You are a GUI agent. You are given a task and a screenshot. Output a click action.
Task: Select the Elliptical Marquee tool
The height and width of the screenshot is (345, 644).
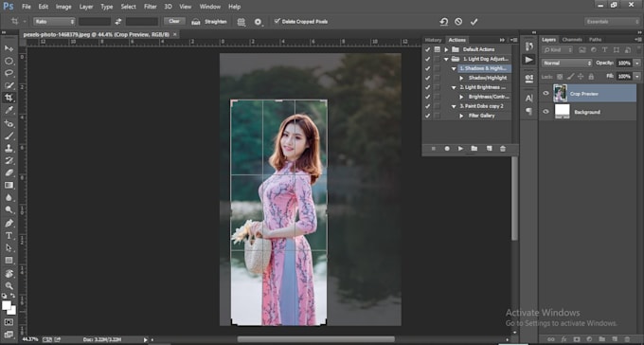[9, 61]
